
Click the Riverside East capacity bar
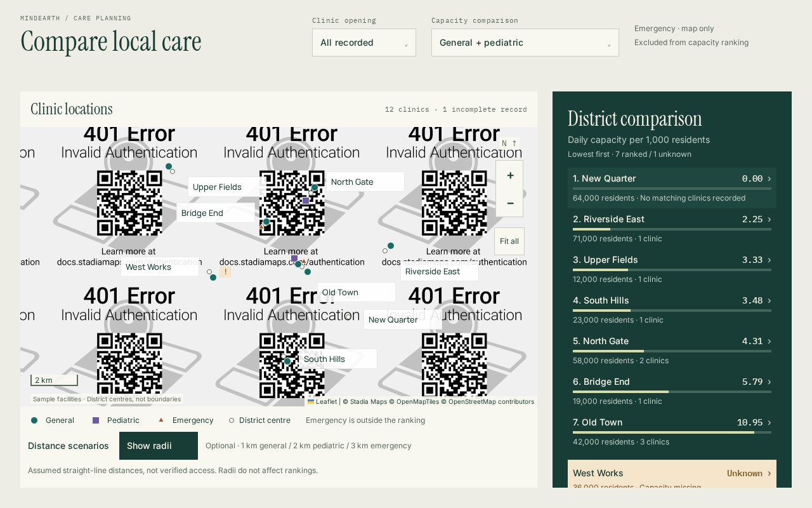[672, 229]
